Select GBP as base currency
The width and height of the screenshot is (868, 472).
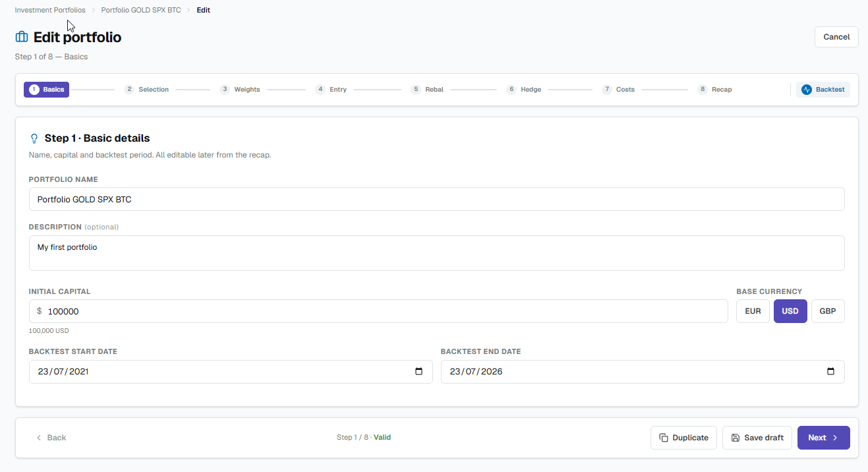pos(828,311)
